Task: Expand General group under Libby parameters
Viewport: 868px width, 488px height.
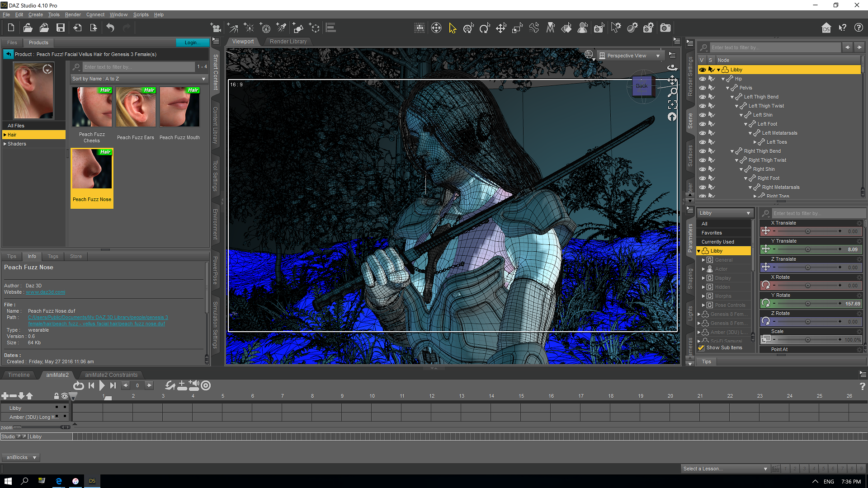Action: pyautogui.click(x=703, y=260)
